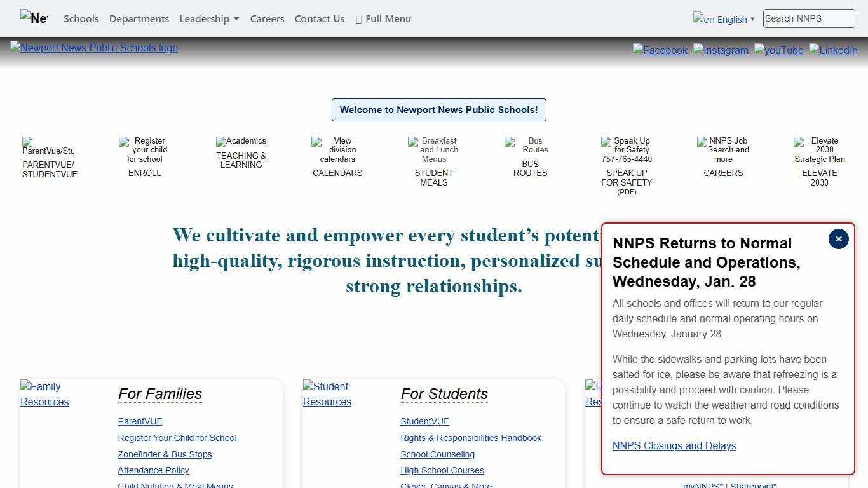Dismiss the NNPS schedule announcement popup

tap(838, 239)
